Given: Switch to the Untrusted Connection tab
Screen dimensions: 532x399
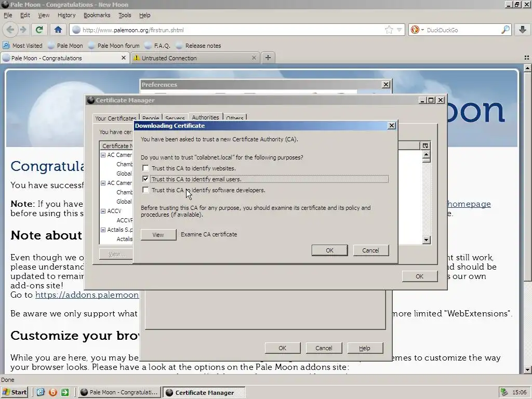Looking at the screenshot, I should tap(195, 58).
